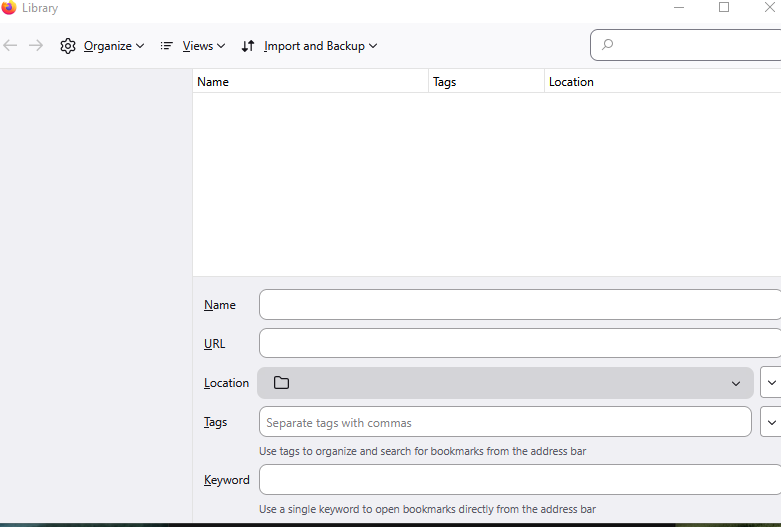Click the Organize gear icon
781x527 pixels.
pos(68,46)
